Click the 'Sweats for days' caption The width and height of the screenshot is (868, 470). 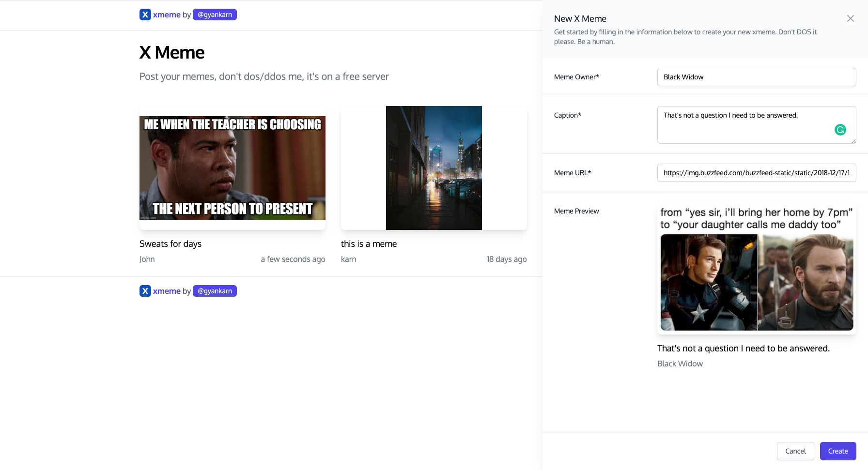(x=170, y=244)
